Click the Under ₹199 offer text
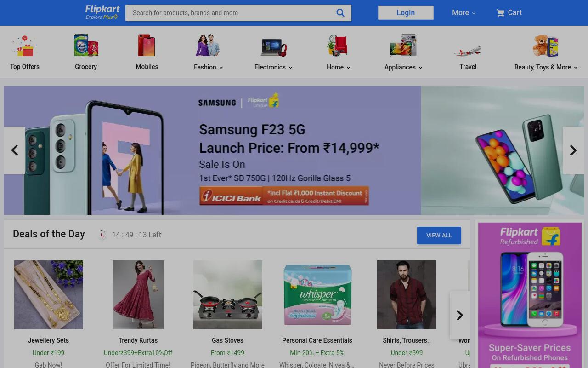 click(x=48, y=353)
